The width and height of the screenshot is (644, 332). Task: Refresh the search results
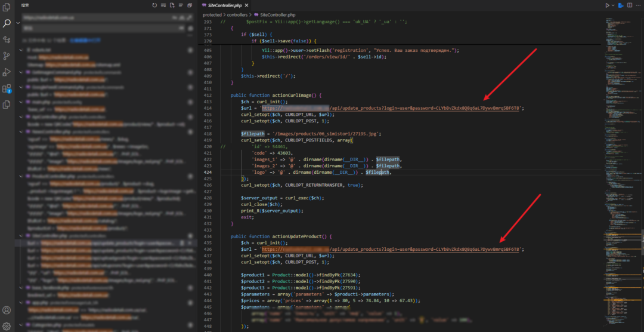tap(154, 5)
